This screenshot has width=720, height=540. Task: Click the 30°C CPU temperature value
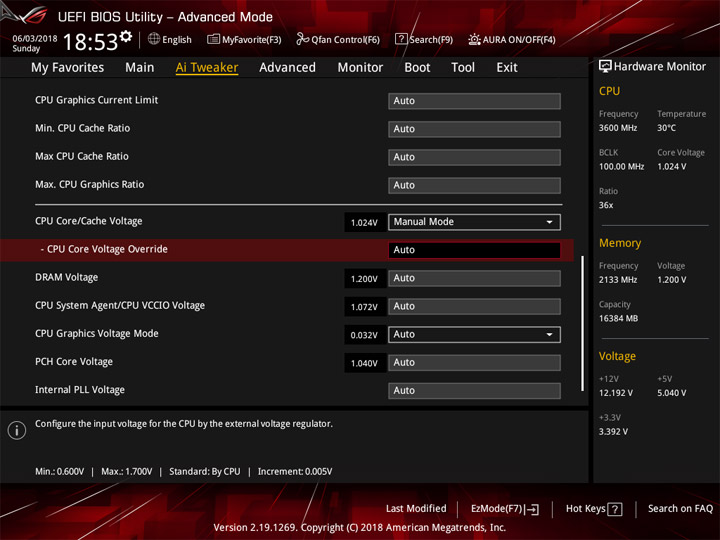[666, 128]
